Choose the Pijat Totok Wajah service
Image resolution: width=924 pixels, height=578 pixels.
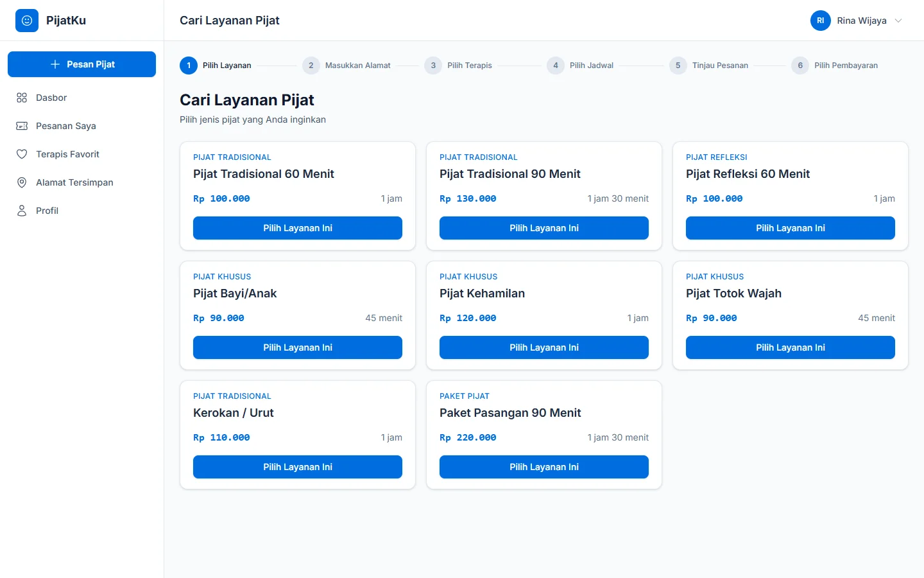791,347
